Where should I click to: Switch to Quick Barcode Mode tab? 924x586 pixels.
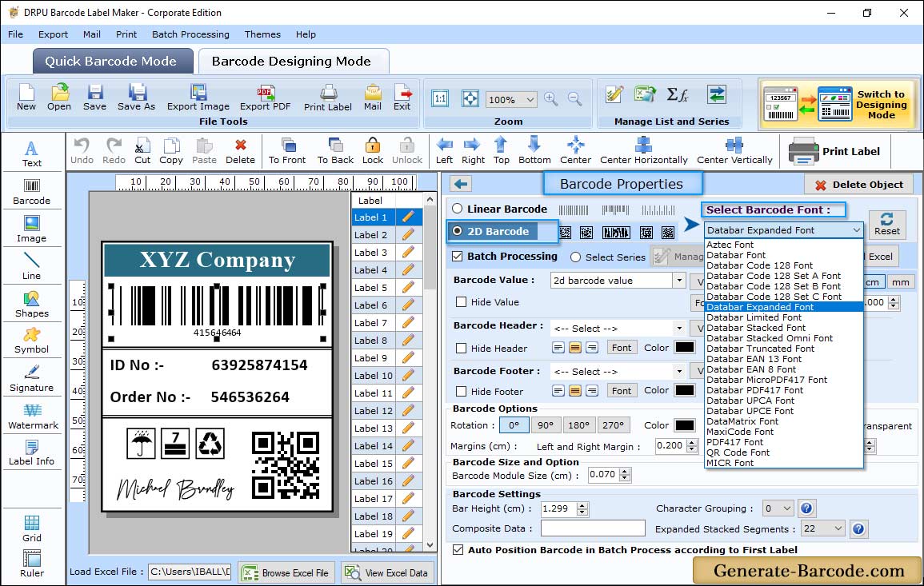pyautogui.click(x=113, y=62)
